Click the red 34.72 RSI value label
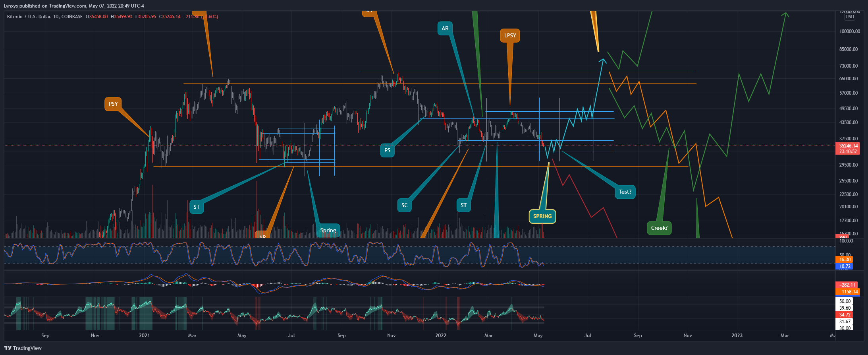 pyautogui.click(x=845, y=315)
